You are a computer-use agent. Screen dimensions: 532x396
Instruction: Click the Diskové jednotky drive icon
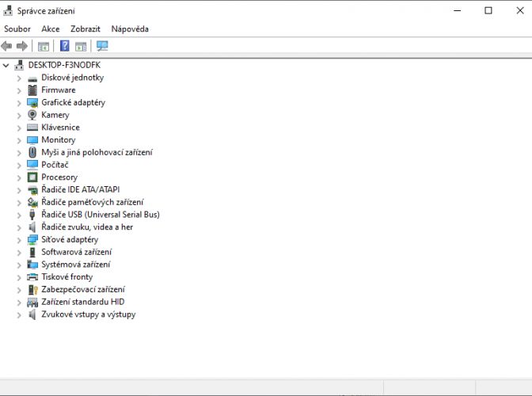point(32,78)
